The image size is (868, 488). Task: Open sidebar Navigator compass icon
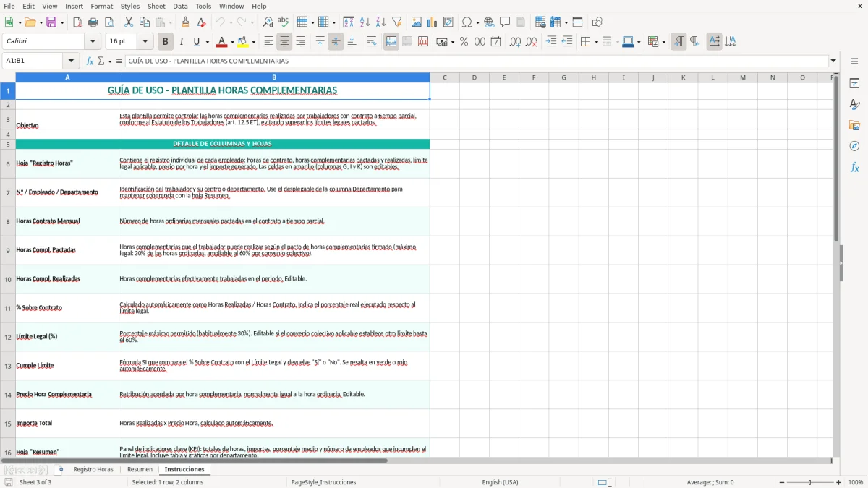854,147
